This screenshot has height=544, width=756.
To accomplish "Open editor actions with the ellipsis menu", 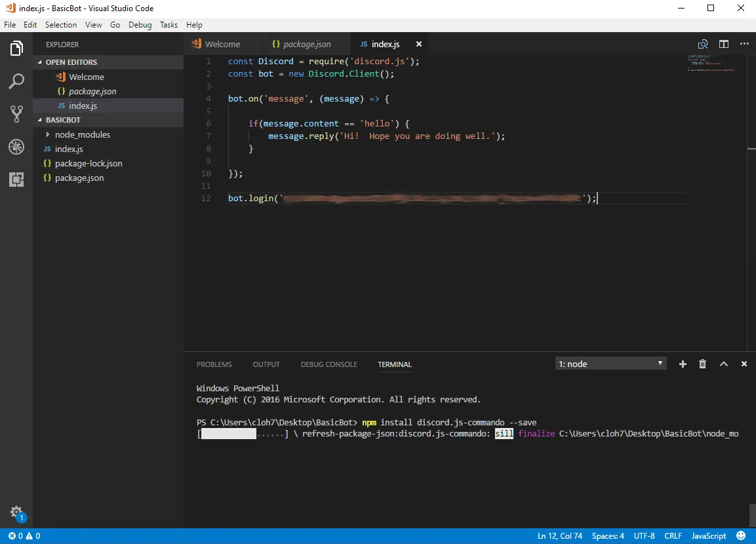I will pos(744,44).
